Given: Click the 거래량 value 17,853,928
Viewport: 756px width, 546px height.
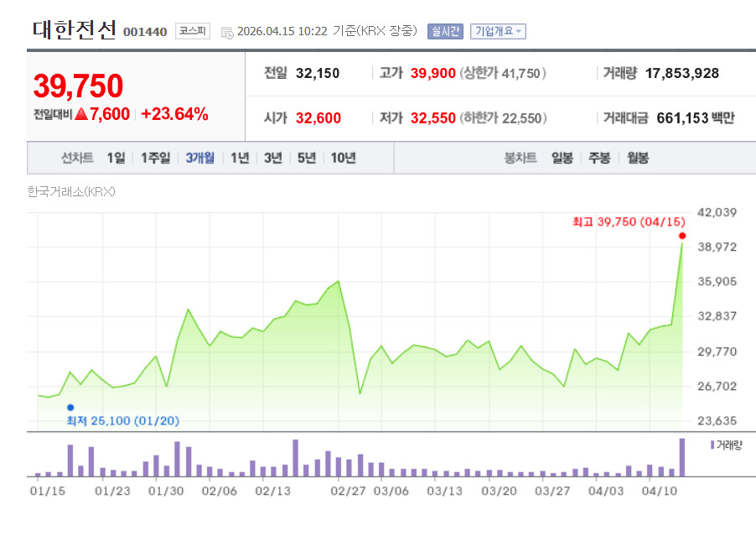Looking at the screenshot, I should pyautogui.click(x=681, y=73).
